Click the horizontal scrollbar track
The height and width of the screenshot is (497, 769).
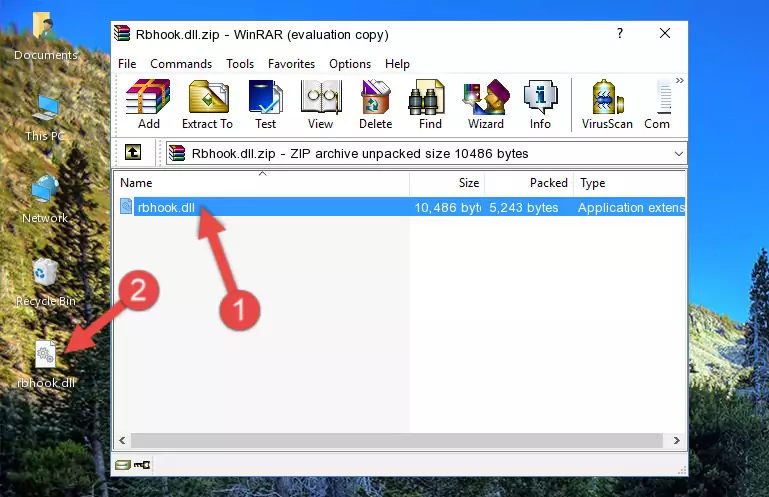click(x=397, y=440)
